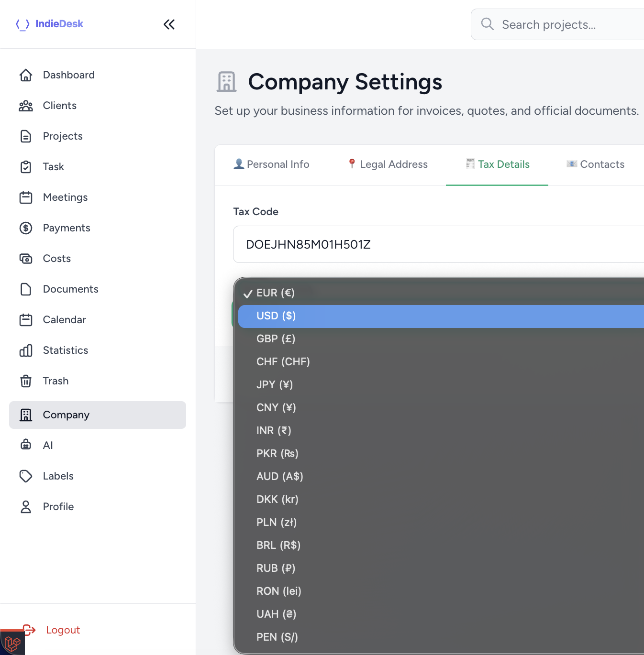Image resolution: width=644 pixels, height=655 pixels.
Task: Click the Labels tag icon
Action: click(26, 476)
